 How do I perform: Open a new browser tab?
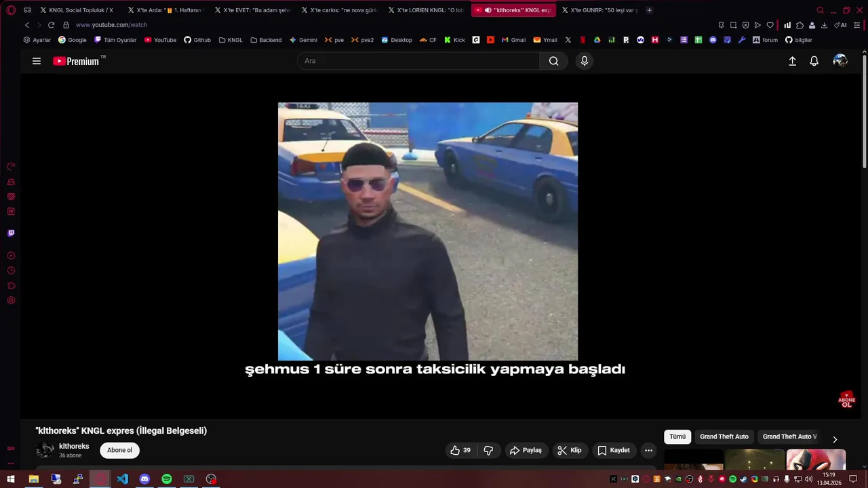pyautogui.click(x=649, y=10)
